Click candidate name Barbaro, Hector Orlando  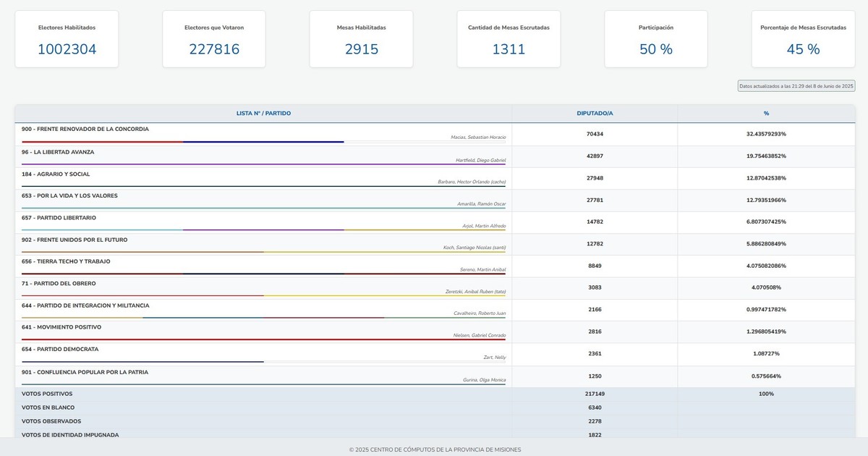472,182
